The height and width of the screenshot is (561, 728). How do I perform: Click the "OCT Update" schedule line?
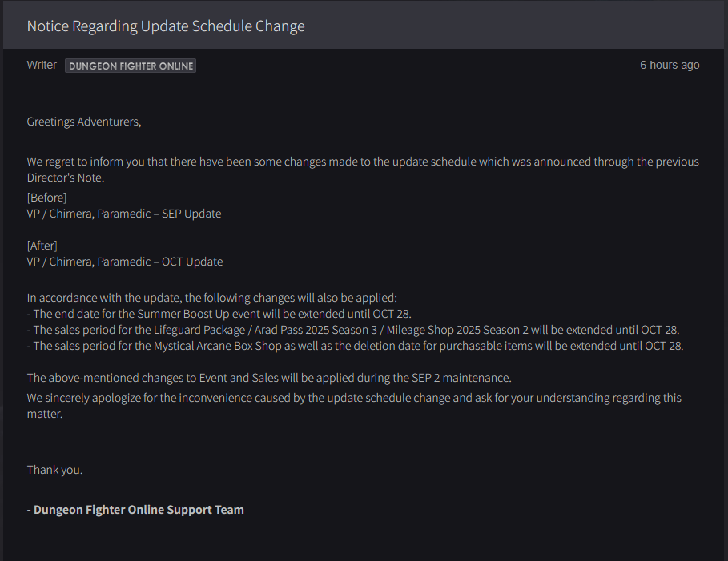(125, 262)
